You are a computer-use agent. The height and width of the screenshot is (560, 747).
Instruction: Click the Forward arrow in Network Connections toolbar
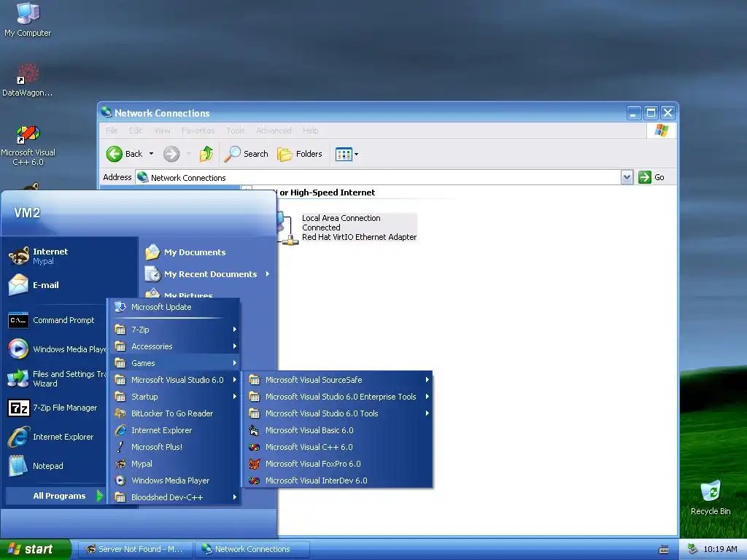(x=171, y=154)
